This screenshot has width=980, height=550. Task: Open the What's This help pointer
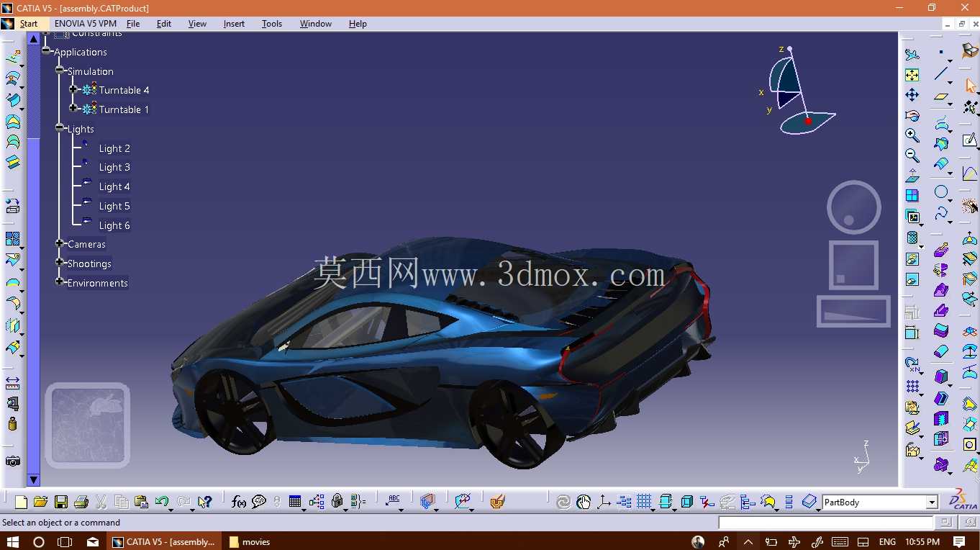(204, 502)
